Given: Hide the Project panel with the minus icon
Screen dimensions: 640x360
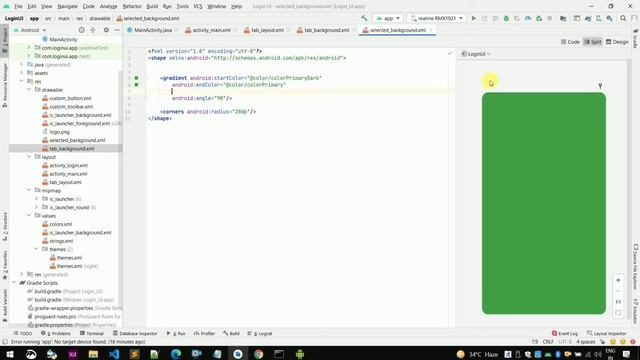Looking at the screenshot, I should point(117,30).
